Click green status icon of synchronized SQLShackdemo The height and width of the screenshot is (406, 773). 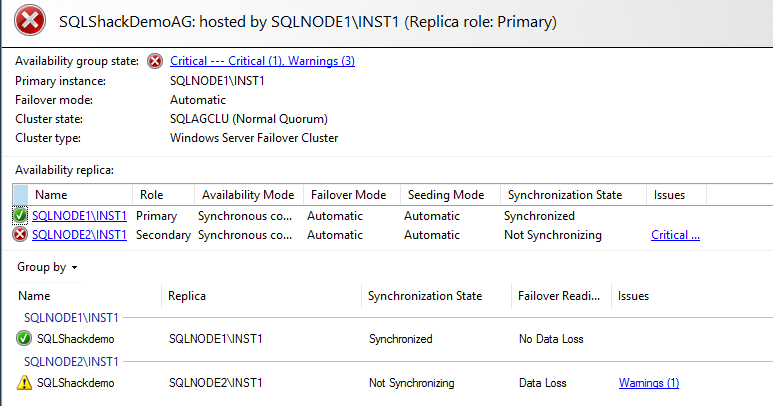tap(25, 338)
